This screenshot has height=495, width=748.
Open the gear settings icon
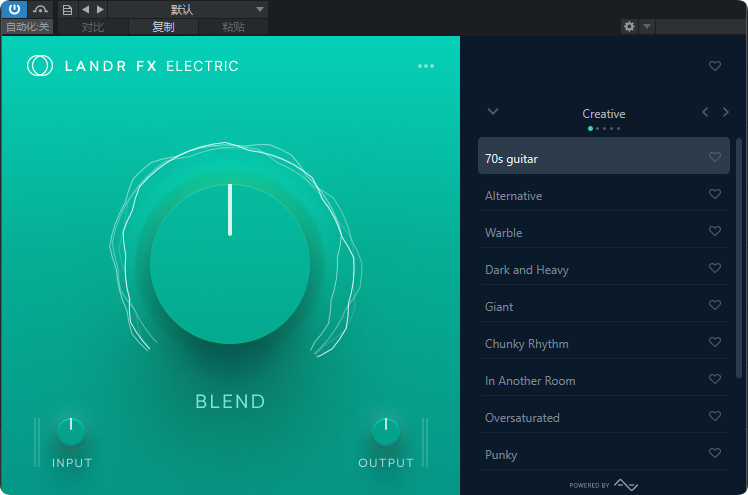629,27
